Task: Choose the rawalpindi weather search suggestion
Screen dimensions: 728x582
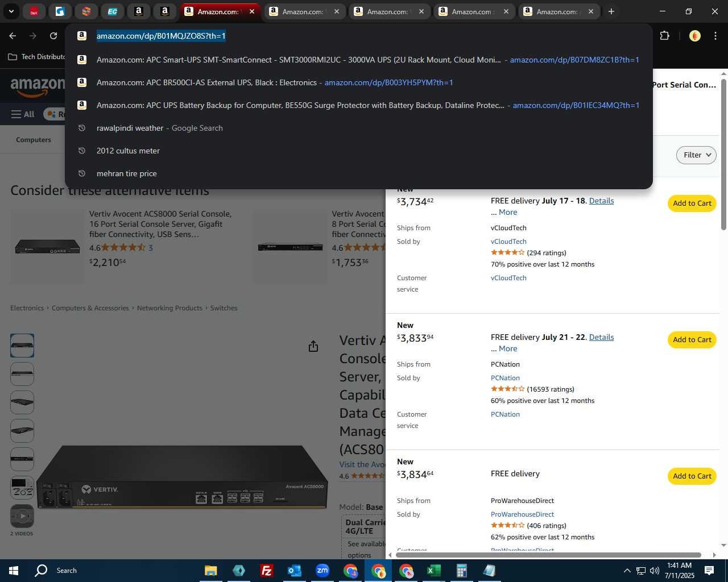Action: tap(359, 128)
